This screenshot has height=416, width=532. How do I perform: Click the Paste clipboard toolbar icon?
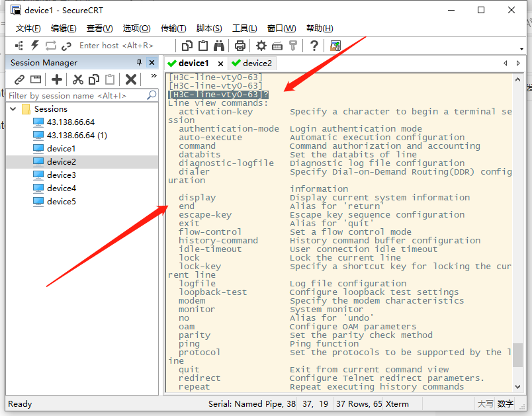click(x=203, y=46)
